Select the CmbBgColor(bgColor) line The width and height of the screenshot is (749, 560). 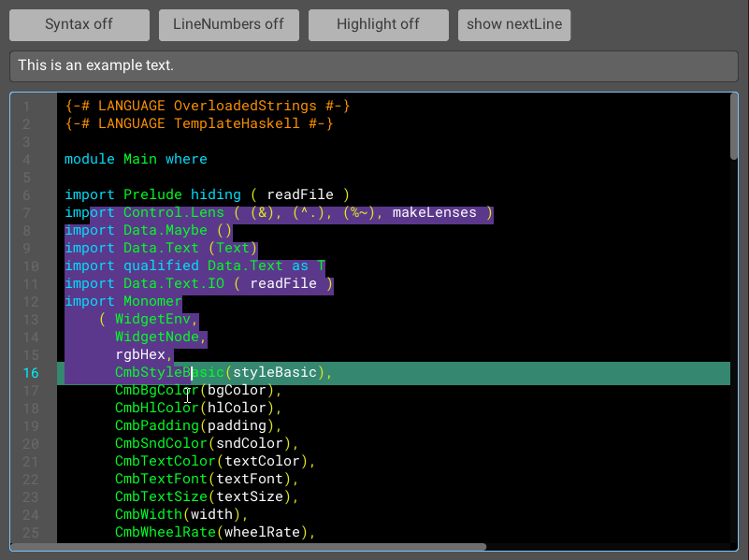coord(196,390)
